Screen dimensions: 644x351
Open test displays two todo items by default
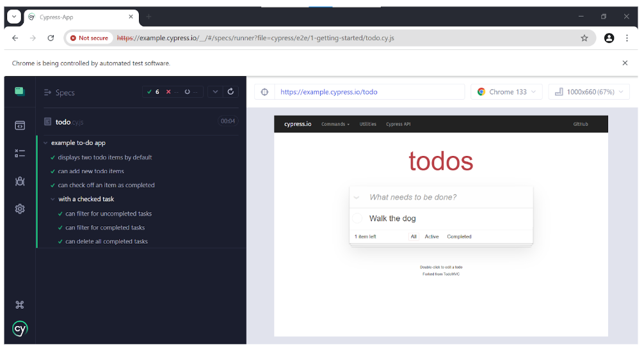coord(105,157)
